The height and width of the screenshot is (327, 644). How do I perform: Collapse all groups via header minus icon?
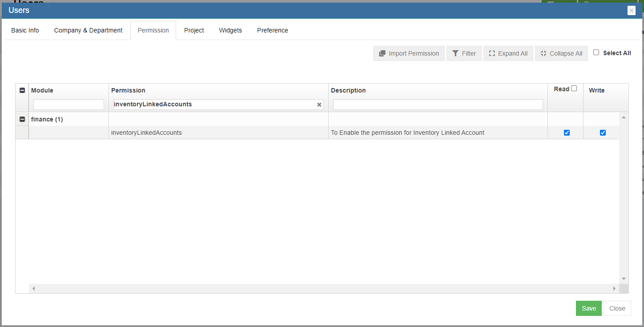click(22, 90)
